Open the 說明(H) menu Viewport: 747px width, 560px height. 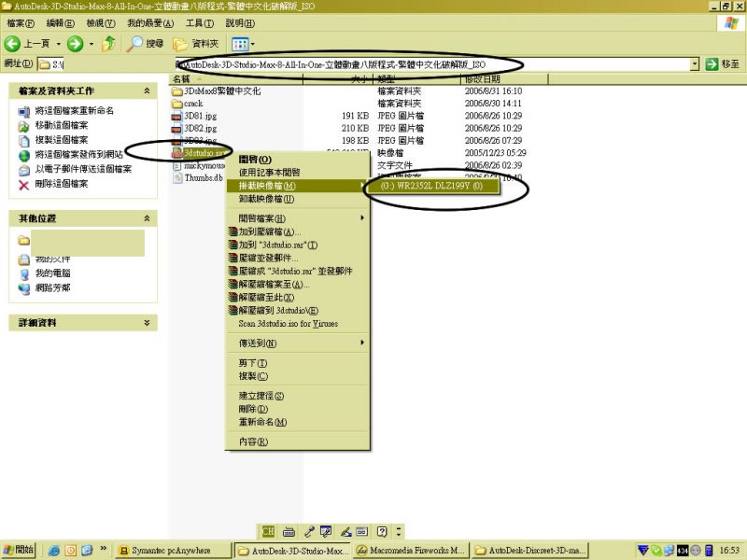tap(240, 22)
